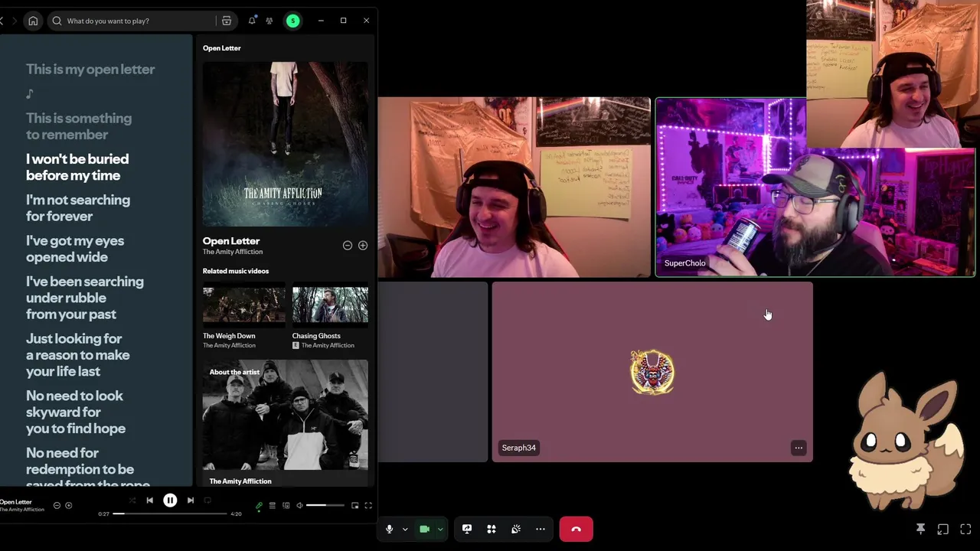This screenshot has width=980, height=551.
Task: Jump to lyric "This is something to remember"
Action: [79, 126]
